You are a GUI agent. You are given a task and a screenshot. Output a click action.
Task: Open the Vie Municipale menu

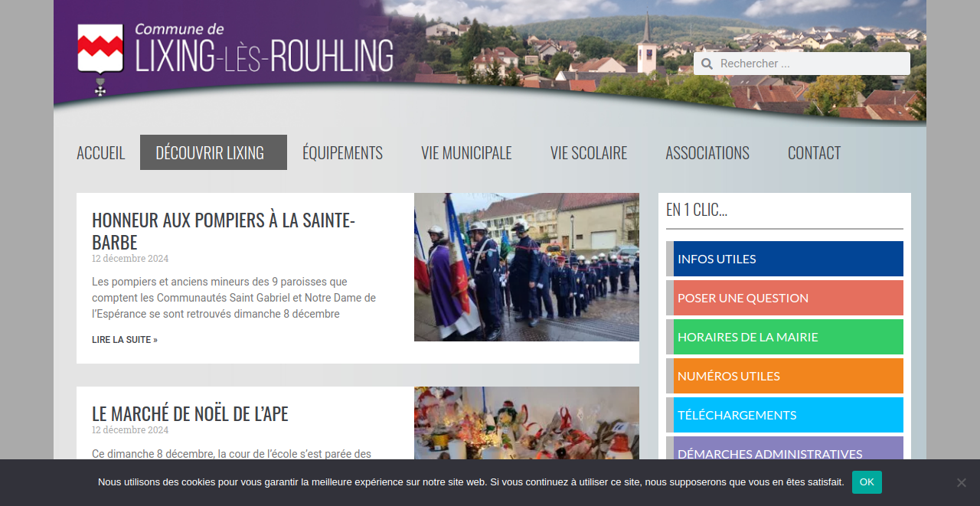coord(466,152)
